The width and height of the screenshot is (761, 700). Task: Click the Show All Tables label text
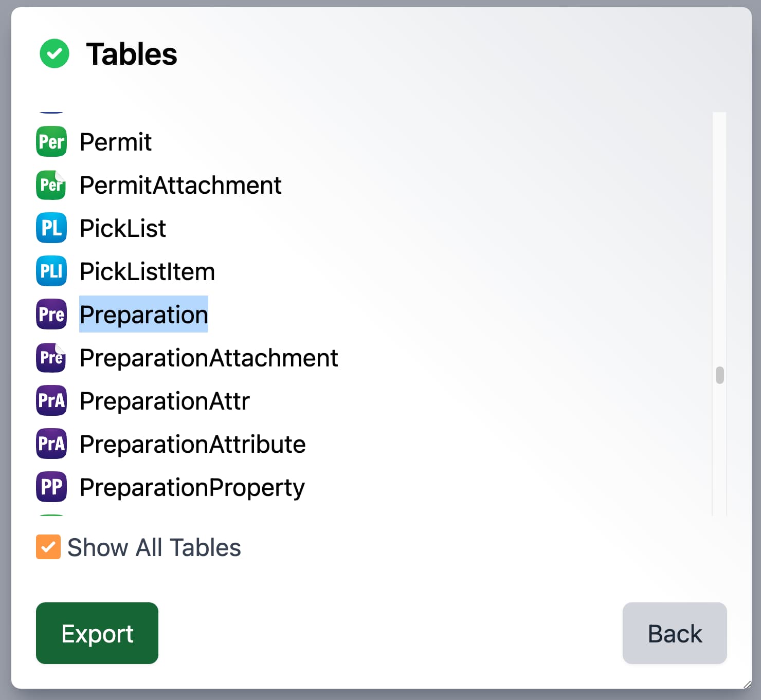154,547
